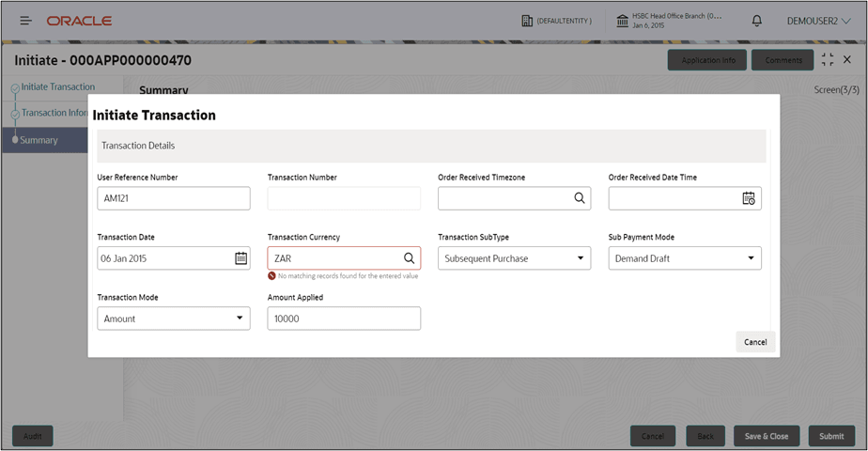This screenshot has width=868, height=451.
Task: Open the hamburger navigation menu
Action: tap(25, 21)
